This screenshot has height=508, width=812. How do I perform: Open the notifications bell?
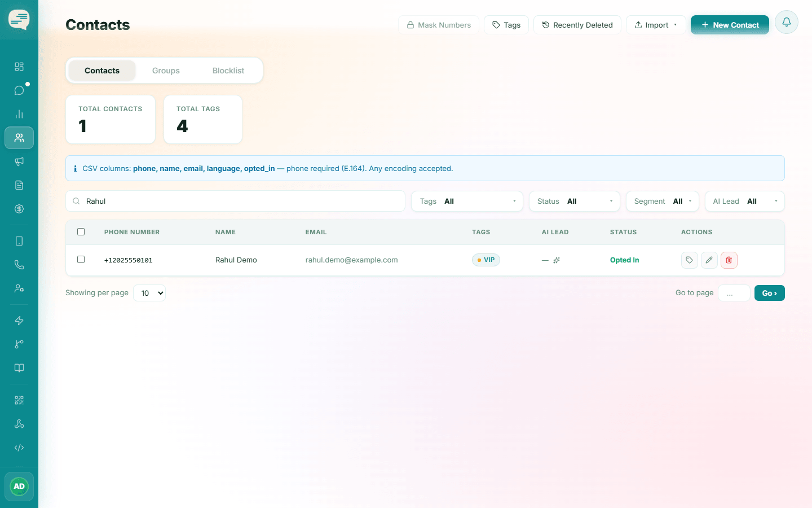787,22
